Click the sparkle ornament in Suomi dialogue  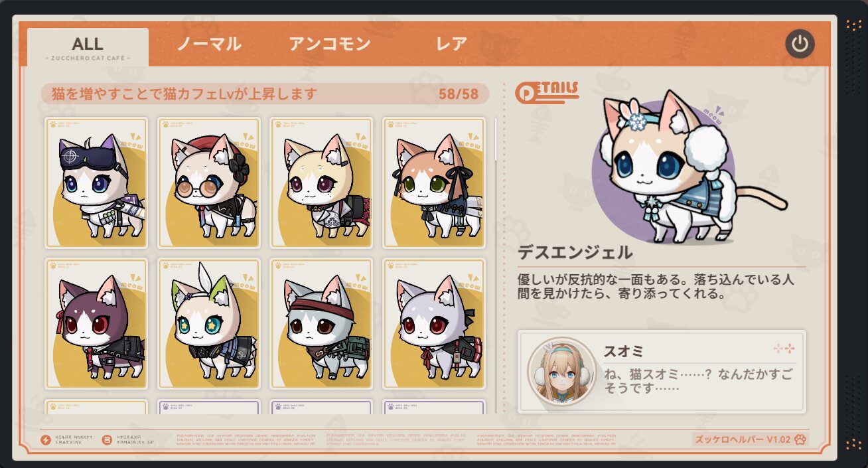click(784, 349)
